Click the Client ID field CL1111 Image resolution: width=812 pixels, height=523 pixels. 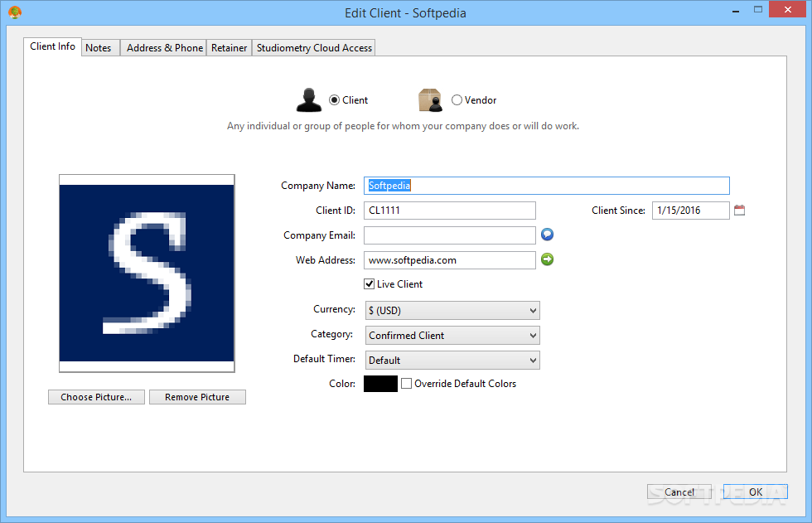449,211
